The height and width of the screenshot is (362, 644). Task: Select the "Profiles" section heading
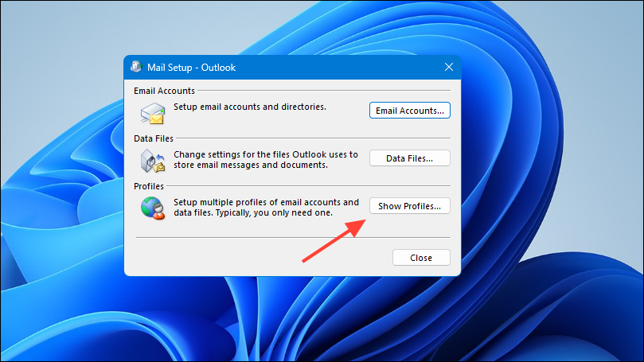tap(149, 186)
